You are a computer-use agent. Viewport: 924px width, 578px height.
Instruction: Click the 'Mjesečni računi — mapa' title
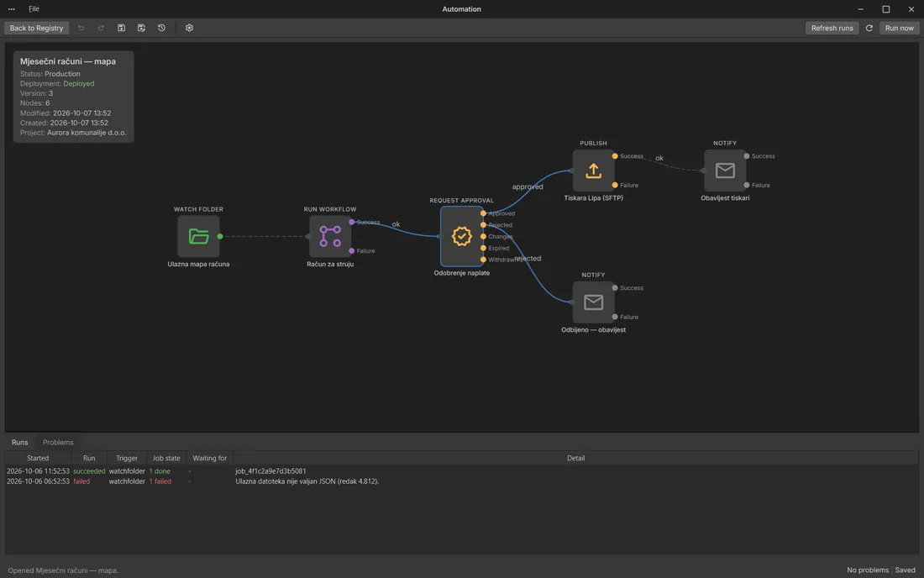pos(68,61)
